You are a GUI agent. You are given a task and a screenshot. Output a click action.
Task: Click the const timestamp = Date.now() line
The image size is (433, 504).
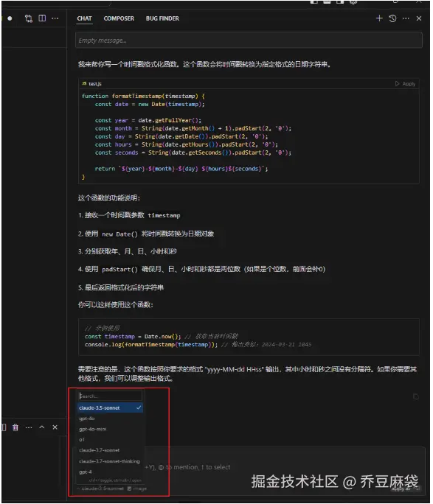tap(133, 336)
